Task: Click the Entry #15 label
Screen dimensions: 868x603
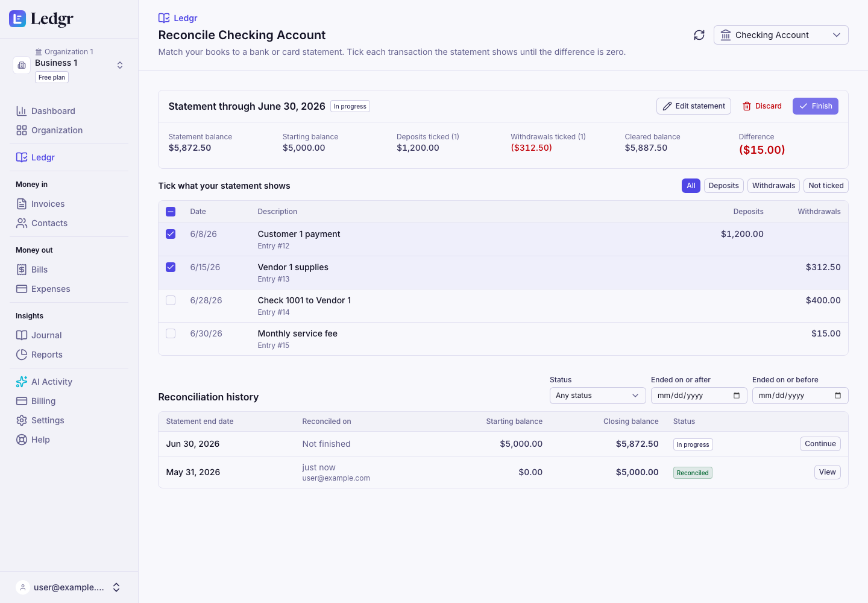Action: (x=274, y=346)
